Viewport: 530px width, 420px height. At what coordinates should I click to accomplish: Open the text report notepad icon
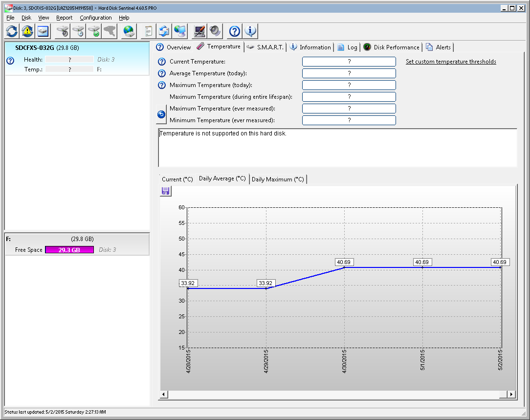click(148, 31)
